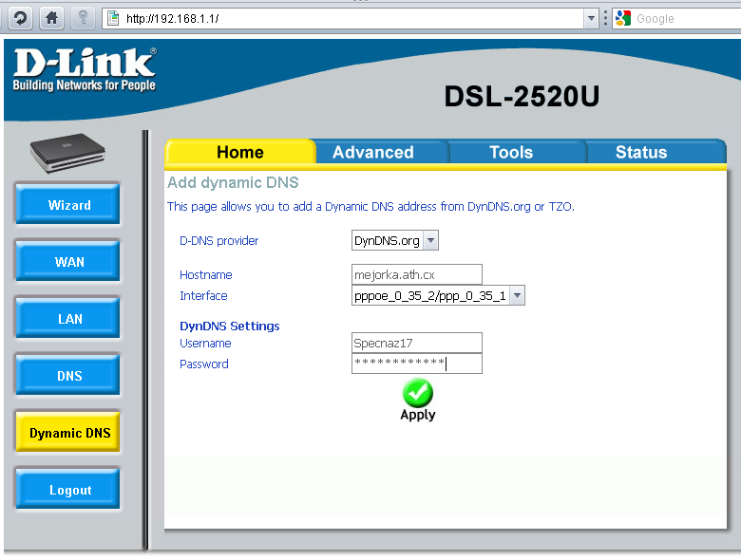Click the Wizard sidebar button
The image size is (741, 560).
69,205
